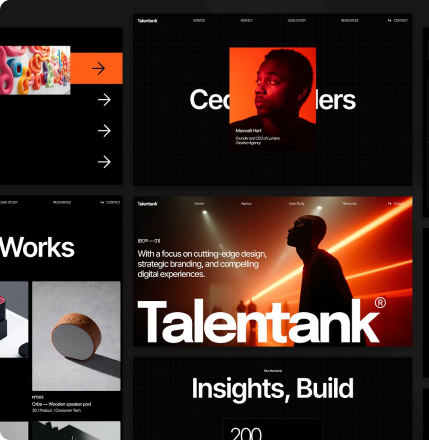
Task: Open the colorful 3D sculpture thumbnail
Action: tap(35, 70)
